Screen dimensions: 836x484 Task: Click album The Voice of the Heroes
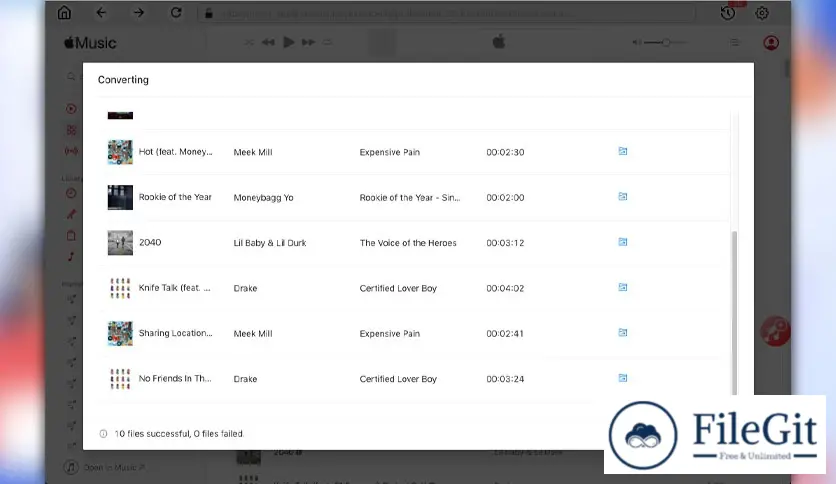point(408,243)
